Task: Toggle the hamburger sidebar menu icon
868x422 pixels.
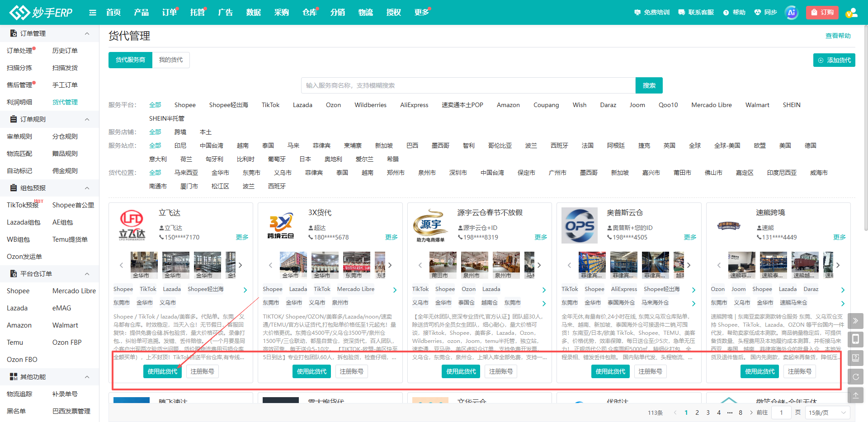Action: point(93,13)
